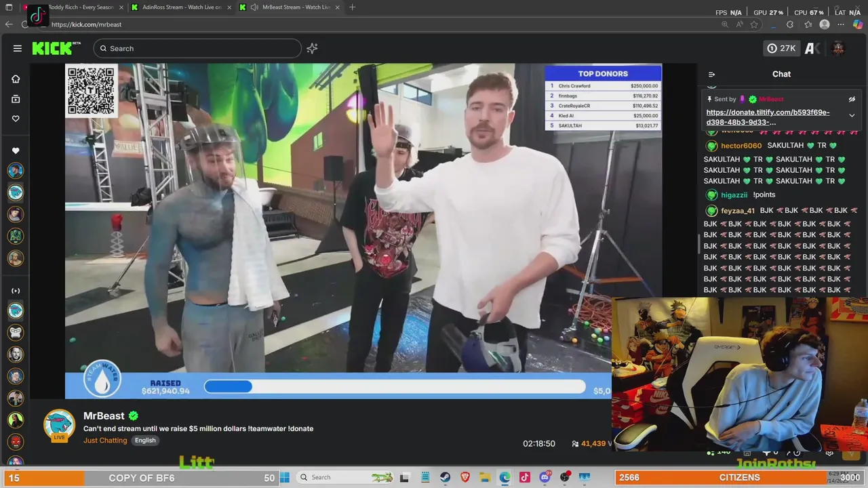Open the AK icon in Kick header

point(812,48)
